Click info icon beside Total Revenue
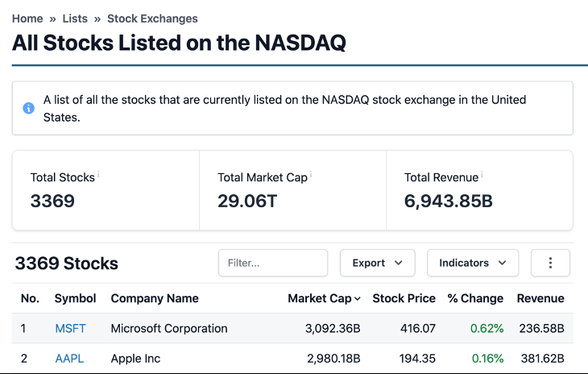 coord(482,174)
